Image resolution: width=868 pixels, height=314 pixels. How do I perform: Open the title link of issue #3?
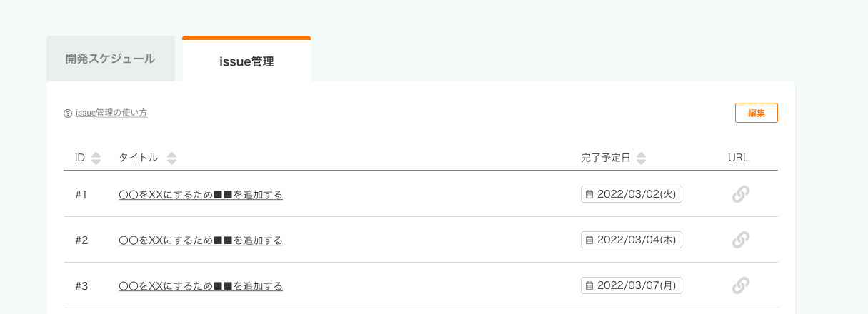click(201, 285)
